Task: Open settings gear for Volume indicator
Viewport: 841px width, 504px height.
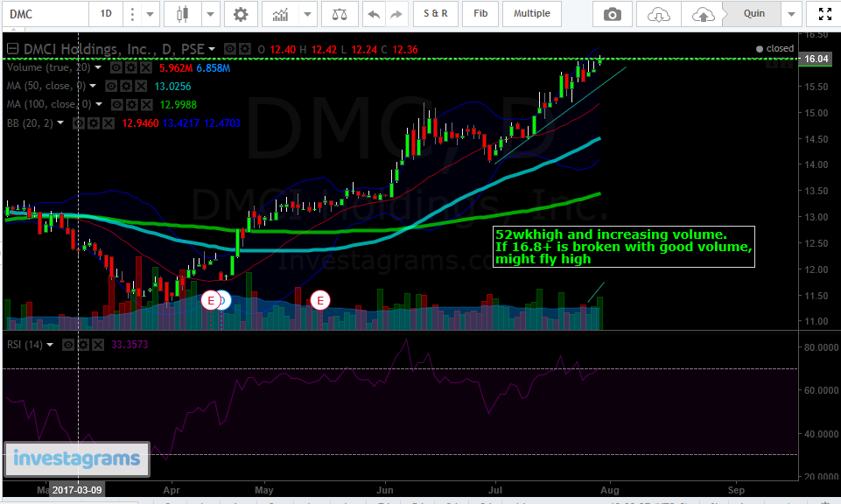Action: (131, 67)
